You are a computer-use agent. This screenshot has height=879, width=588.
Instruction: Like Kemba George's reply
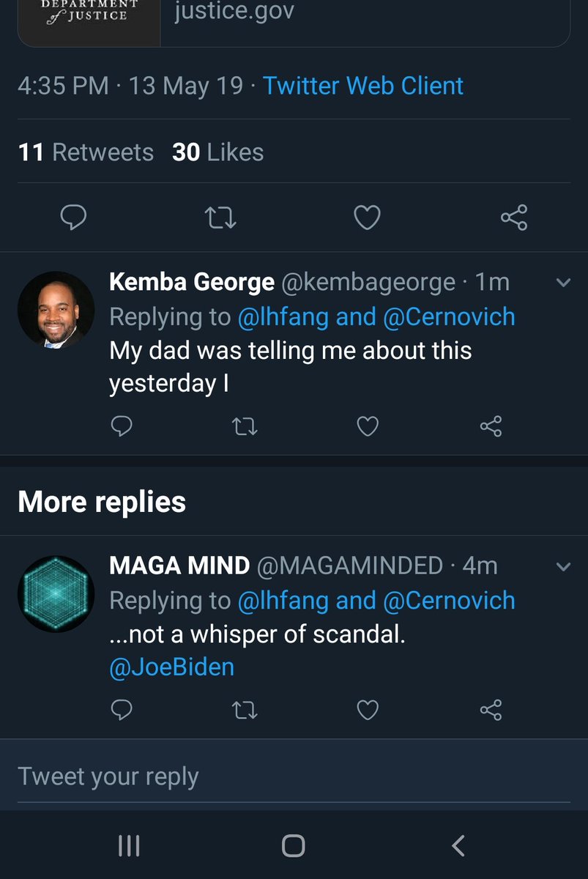367,426
